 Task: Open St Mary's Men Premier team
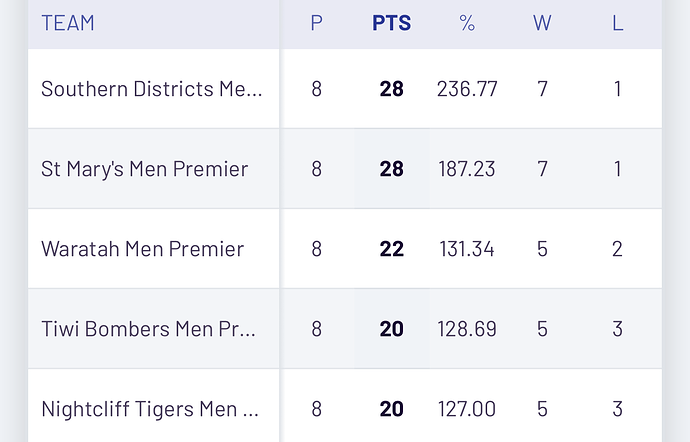[144, 169]
